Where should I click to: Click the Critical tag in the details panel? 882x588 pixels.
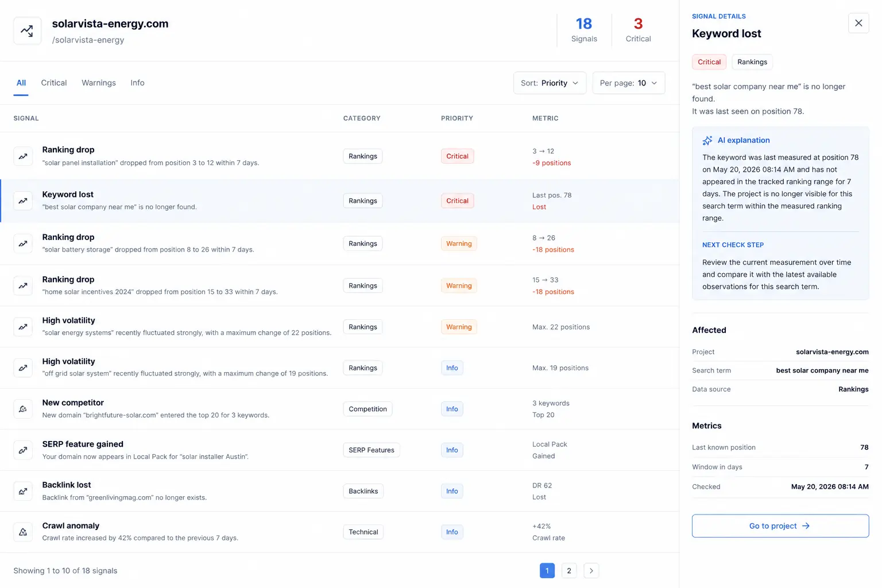(x=709, y=62)
